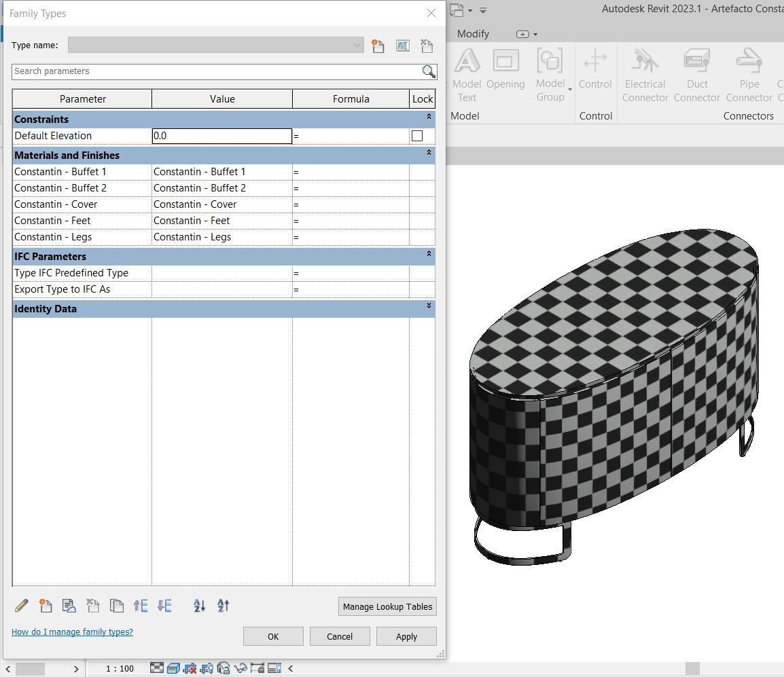The height and width of the screenshot is (677, 784).
Task: Click the Parameter column header
Action: (82, 99)
